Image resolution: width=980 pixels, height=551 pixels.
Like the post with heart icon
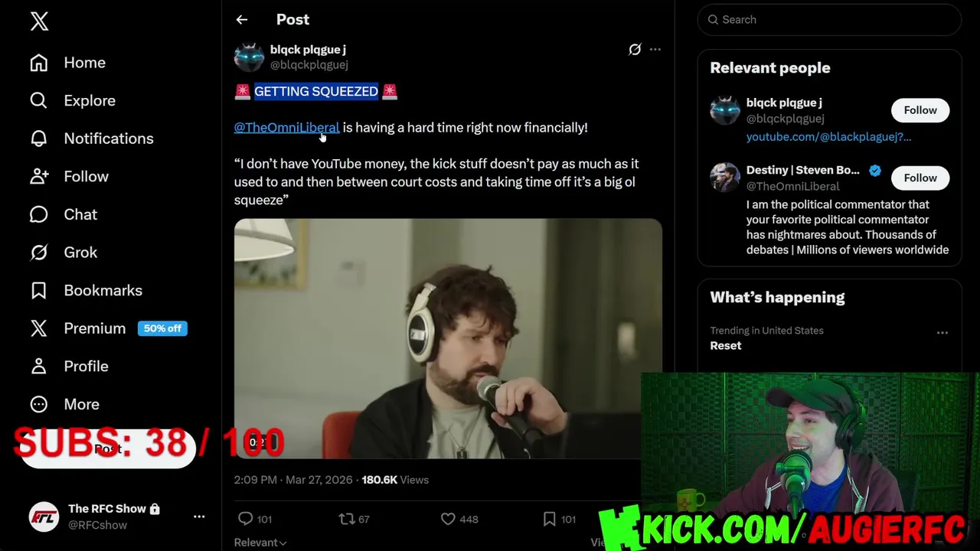coord(448,519)
